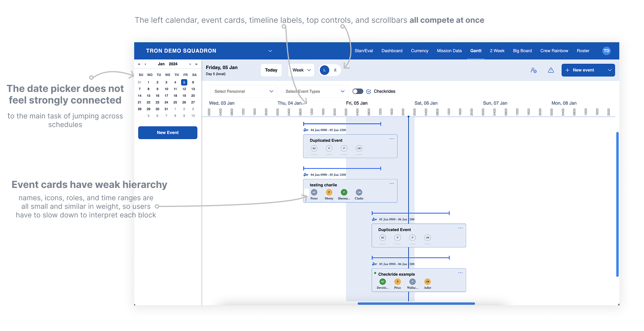Open the Currency tab
Viewport: 644px width, 331px height.
click(x=419, y=51)
